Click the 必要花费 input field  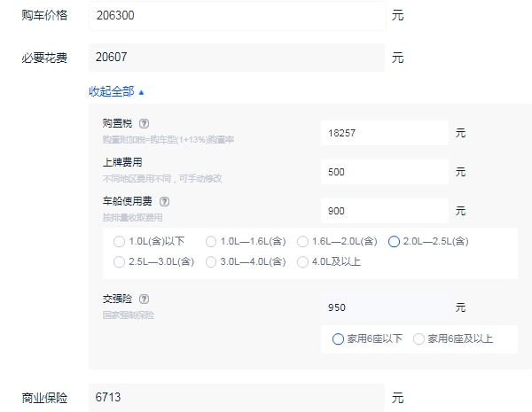pyautogui.click(x=237, y=58)
